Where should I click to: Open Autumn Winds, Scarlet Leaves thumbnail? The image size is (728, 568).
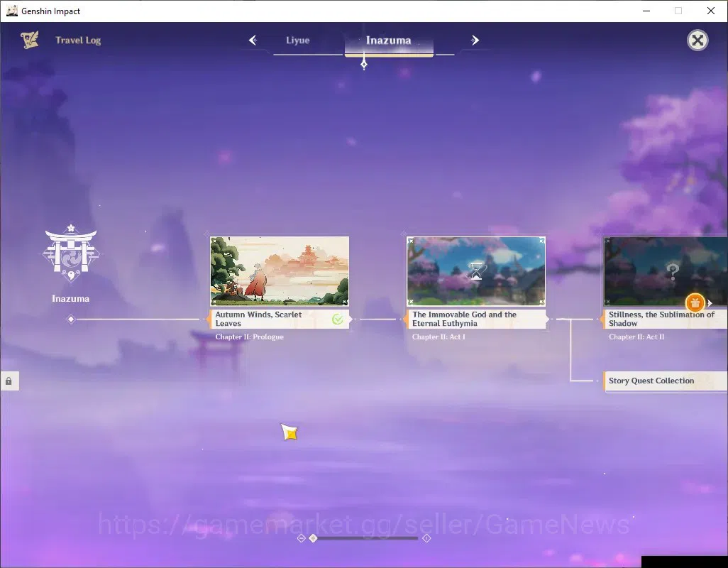(x=280, y=271)
